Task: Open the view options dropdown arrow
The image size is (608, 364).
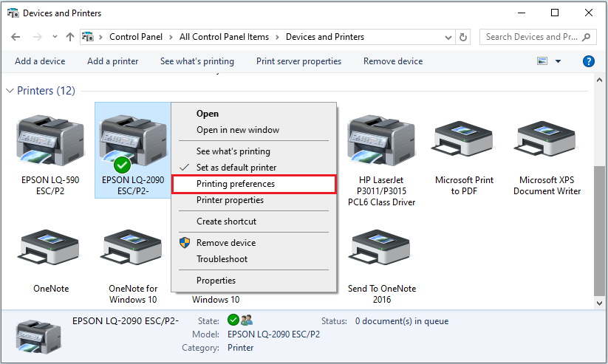Action: point(558,61)
